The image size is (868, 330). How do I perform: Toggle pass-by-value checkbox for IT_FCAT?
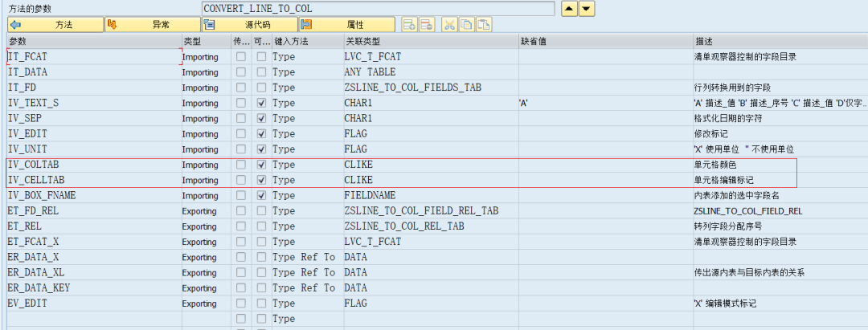click(241, 57)
